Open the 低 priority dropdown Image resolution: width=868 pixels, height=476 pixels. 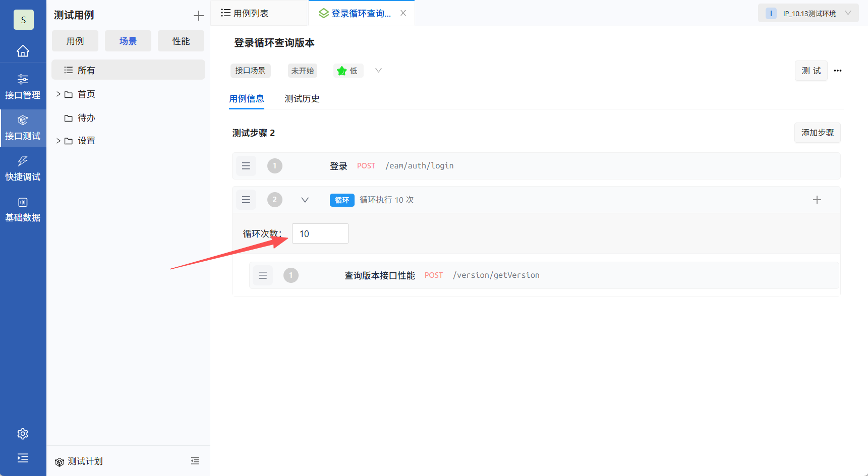click(x=378, y=71)
